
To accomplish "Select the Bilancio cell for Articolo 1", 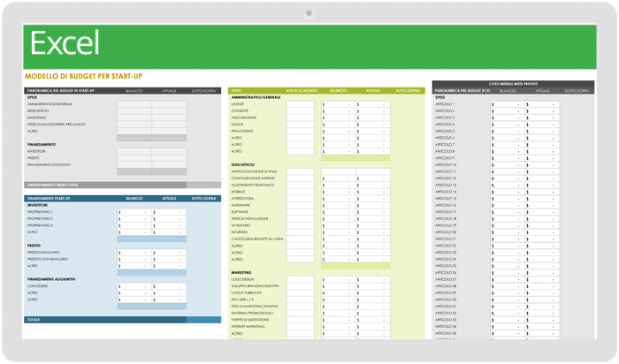I will tap(508, 104).
